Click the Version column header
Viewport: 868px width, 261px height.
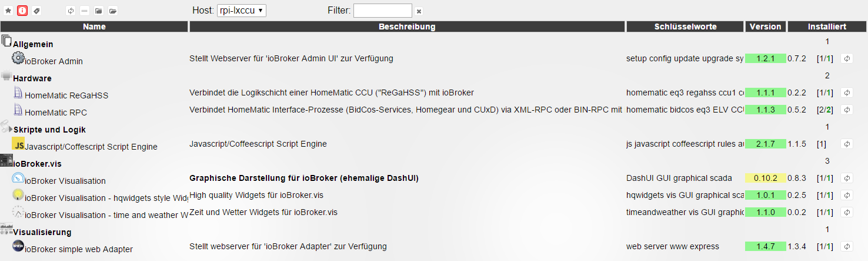pos(765,27)
